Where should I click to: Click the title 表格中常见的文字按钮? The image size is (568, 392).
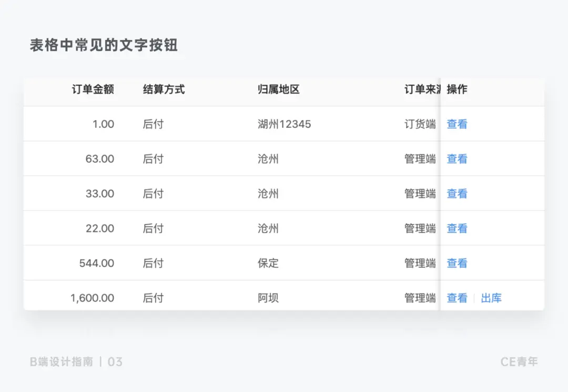coord(104,45)
